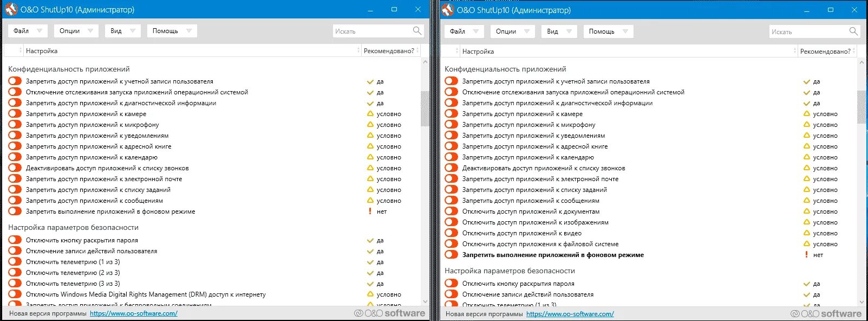
Task: Click the green check icon for user account access row in left window
Action: (x=370, y=82)
